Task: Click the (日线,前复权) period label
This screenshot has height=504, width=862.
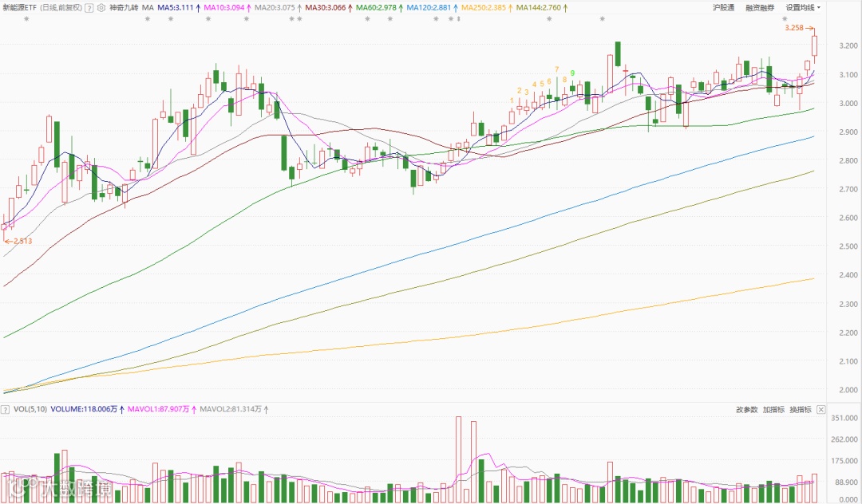Action: 61,8
